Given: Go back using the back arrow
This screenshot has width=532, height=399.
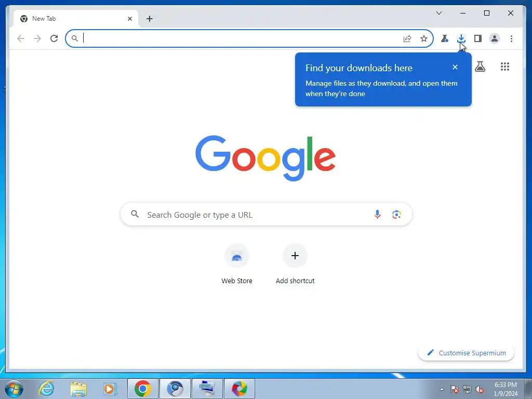Looking at the screenshot, I should pyautogui.click(x=21, y=38).
